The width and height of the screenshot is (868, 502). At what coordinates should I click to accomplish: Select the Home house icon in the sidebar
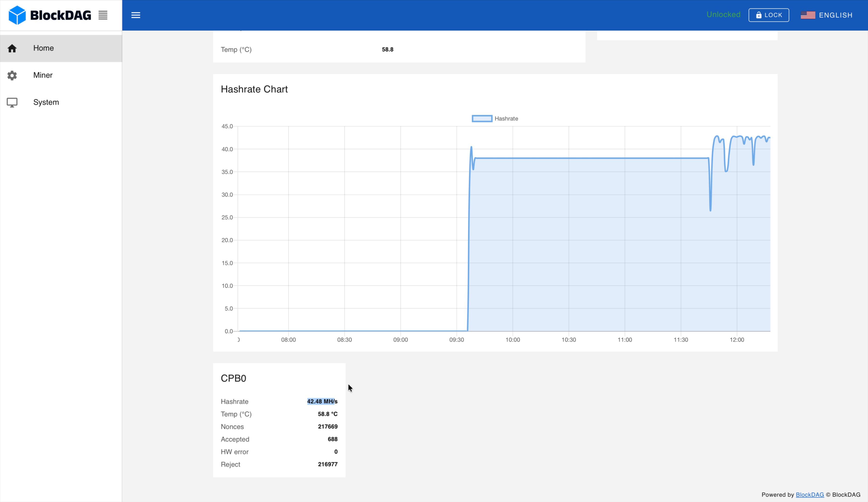tap(12, 48)
